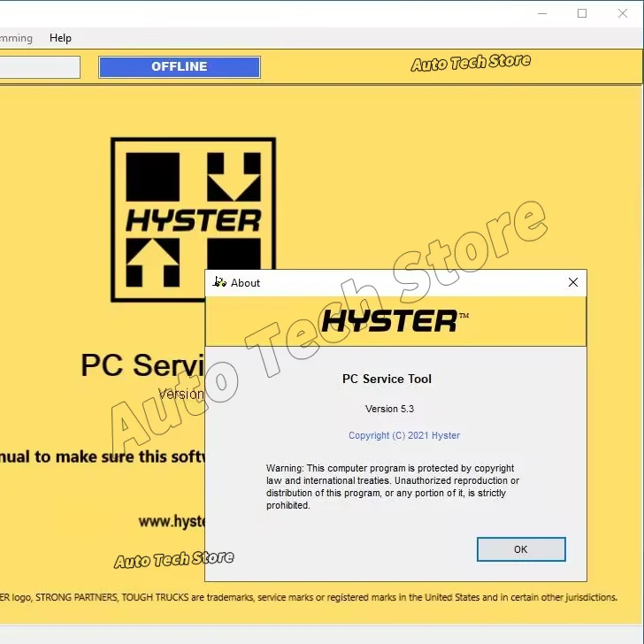Click the forklift icon in About title bar
This screenshot has height=644, width=644.
[219, 281]
